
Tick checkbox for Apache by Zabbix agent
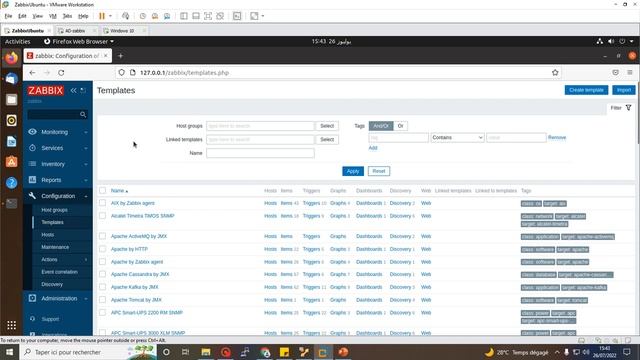click(102, 262)
